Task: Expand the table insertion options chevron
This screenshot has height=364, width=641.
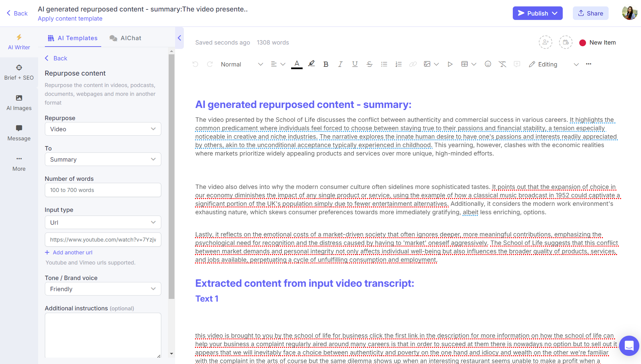Action: [474, 64]
